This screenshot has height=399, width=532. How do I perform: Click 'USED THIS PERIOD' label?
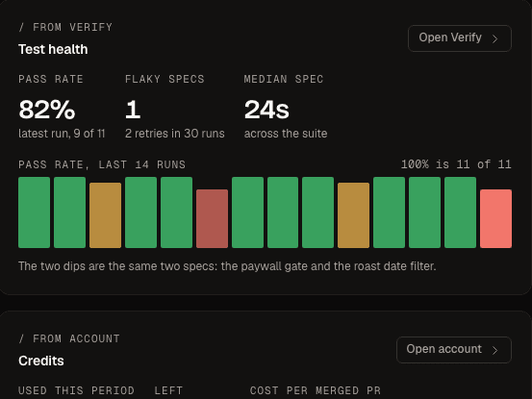click(x=76, y=390)
